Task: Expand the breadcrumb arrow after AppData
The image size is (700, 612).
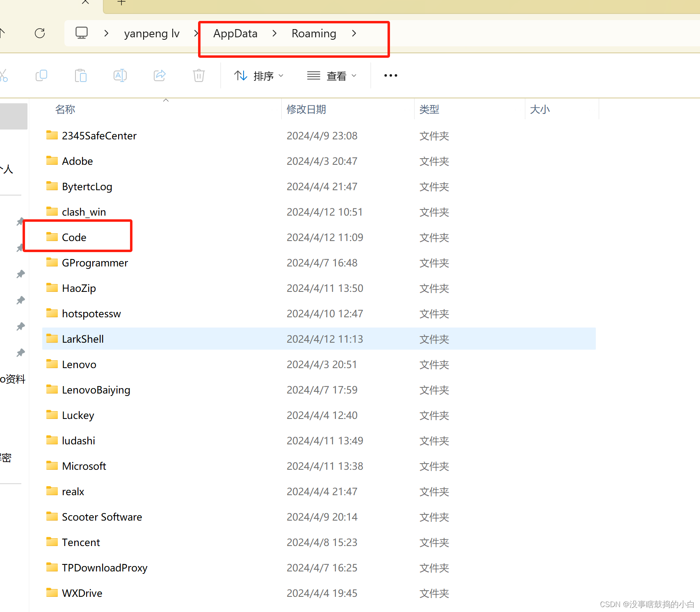Action: pos(274,34)
